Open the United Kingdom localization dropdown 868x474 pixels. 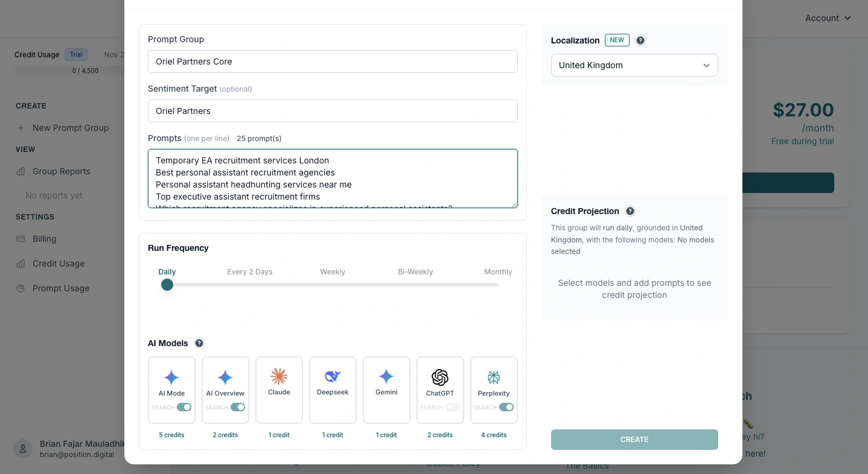[634, 65]
